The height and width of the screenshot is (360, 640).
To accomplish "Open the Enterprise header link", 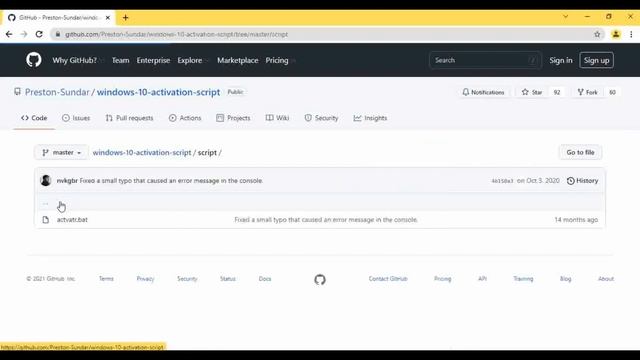I will pyautogui.click(x=153, y=60).
